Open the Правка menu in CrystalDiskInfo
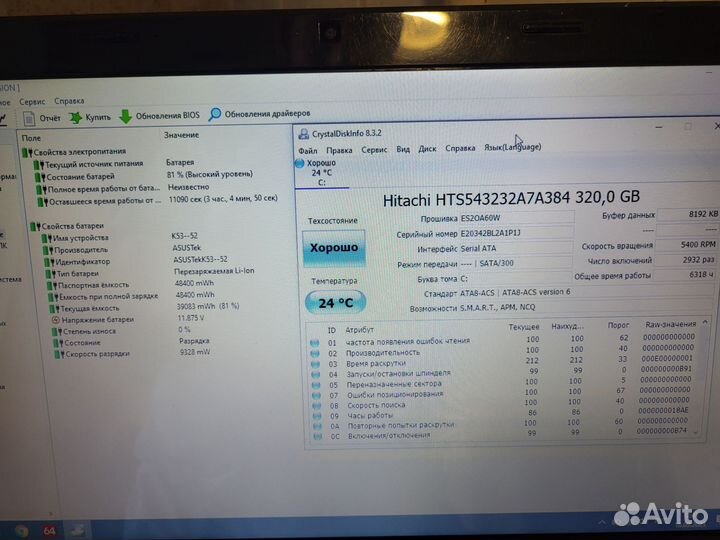 point(339,150)
